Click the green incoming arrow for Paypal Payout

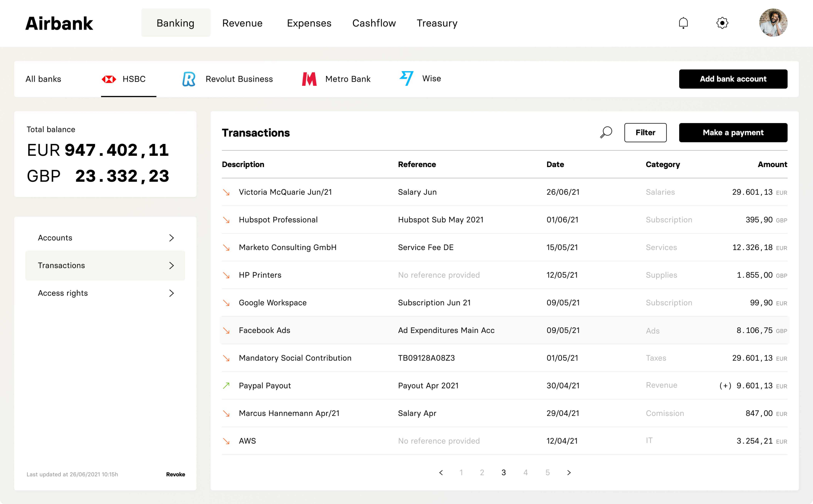click(226, 386)
